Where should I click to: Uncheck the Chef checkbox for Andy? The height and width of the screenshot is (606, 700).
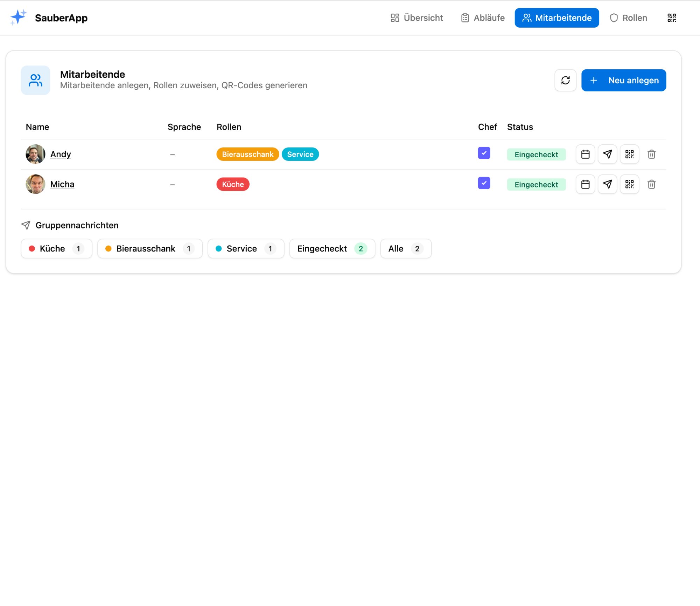tap(484, 153)
